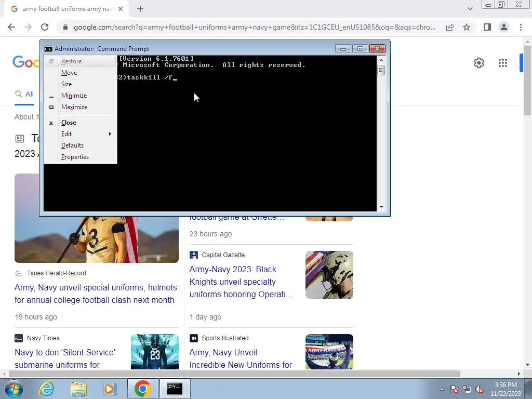Click the Navy Times source icon
Viewport: 532px width, 399px height.
coord(19,338)
